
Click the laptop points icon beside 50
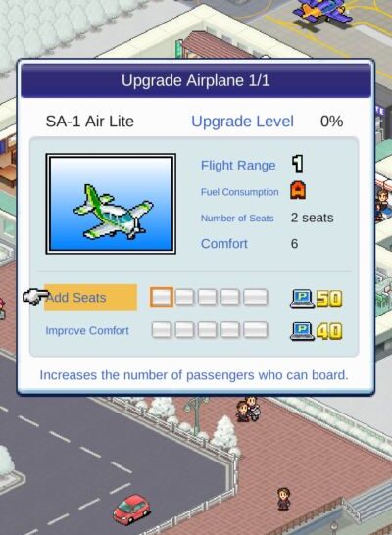pos(302,299)
